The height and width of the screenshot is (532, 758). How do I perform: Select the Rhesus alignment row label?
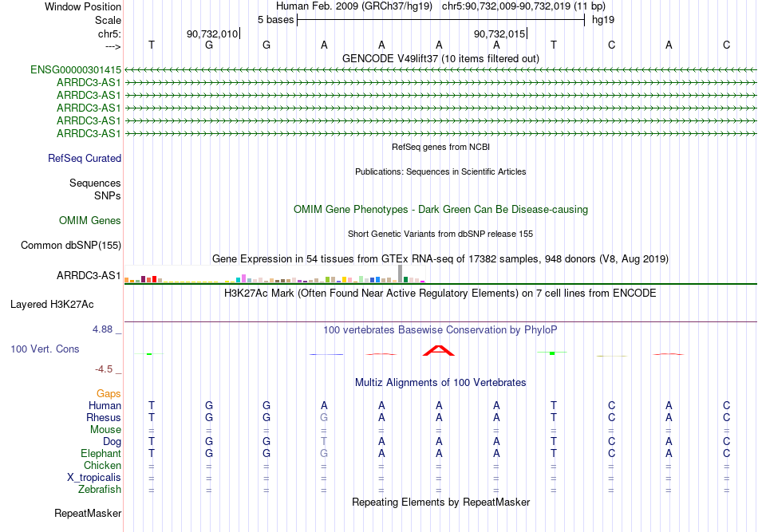coord(104,417)
